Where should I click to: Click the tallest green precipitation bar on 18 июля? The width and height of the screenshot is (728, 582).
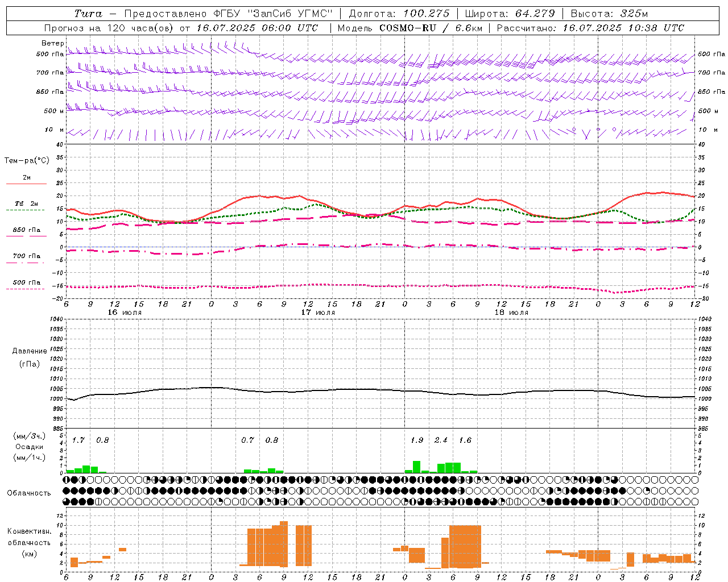pos(416,467)
